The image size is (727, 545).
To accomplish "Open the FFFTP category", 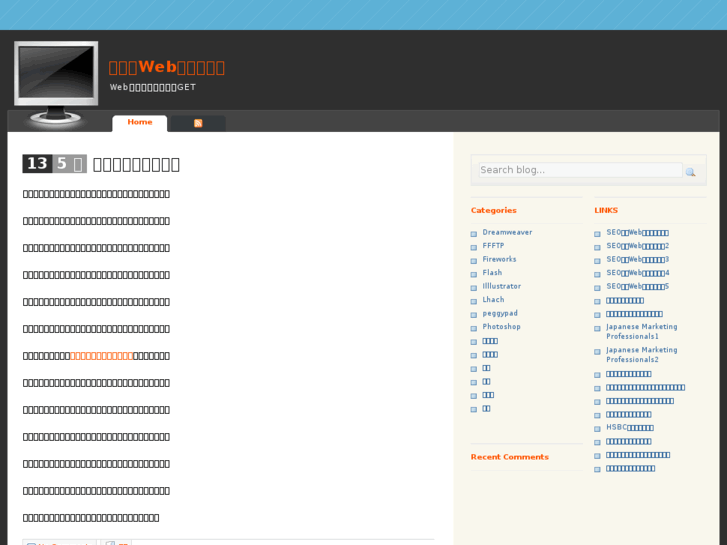I will 493,246.
